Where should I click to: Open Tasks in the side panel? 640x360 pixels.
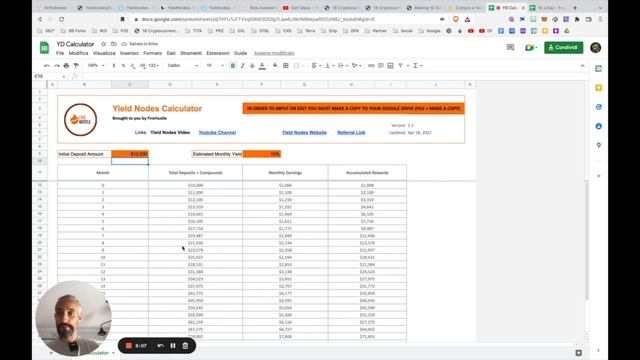[598, 107]
